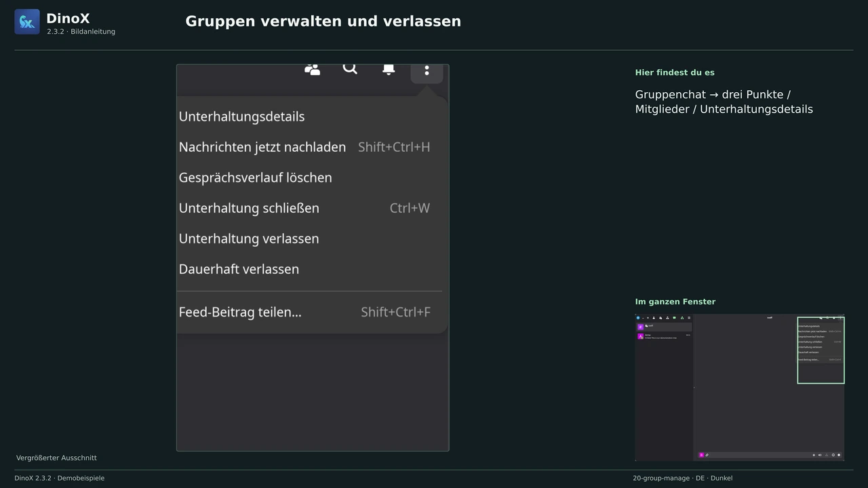Select Nachrichten jetzt nachladen
The image size is (868, 488).
pos(309,147)
